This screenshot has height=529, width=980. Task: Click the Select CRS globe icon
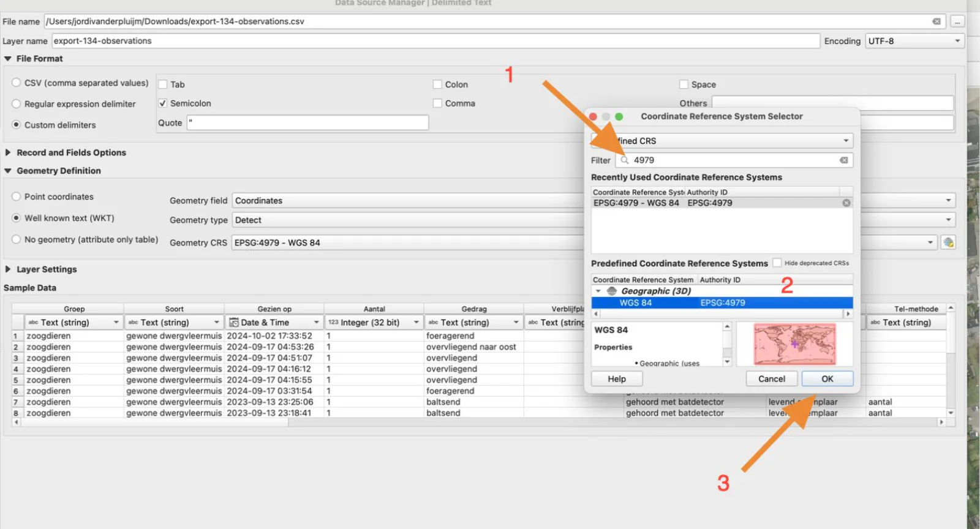(948, 242)
